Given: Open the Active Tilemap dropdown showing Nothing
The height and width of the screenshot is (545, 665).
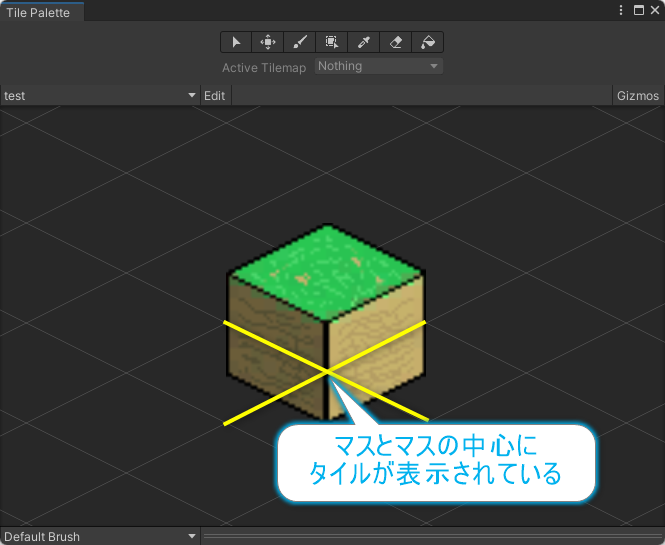Looking at the screenshot, I should point(379,66).
